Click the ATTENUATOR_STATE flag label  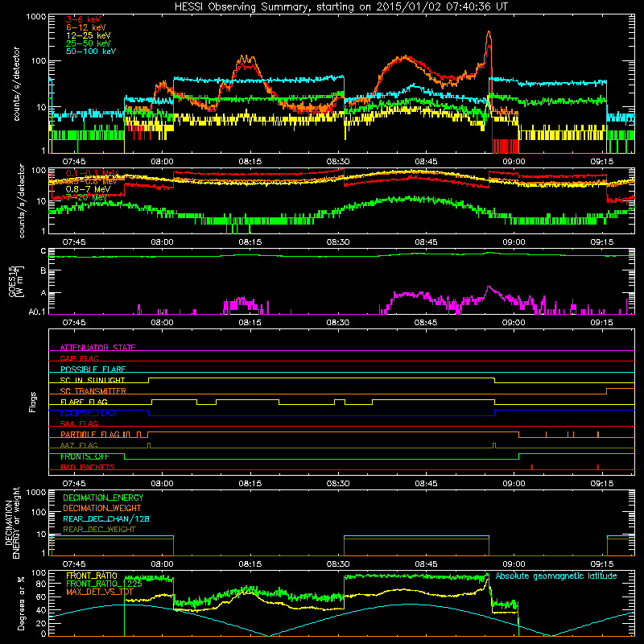(97, 348)
